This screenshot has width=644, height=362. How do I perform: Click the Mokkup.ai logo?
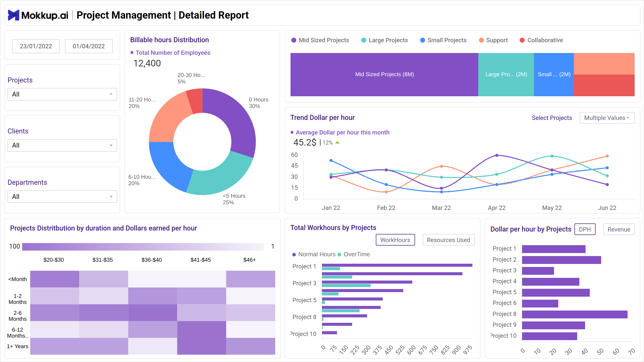38,15
